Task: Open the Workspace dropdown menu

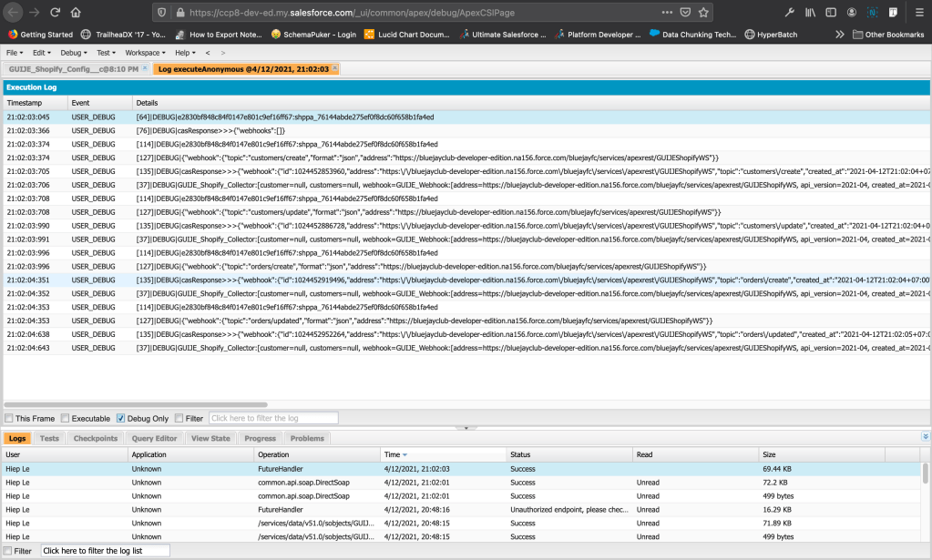Action: coord(145,53)
